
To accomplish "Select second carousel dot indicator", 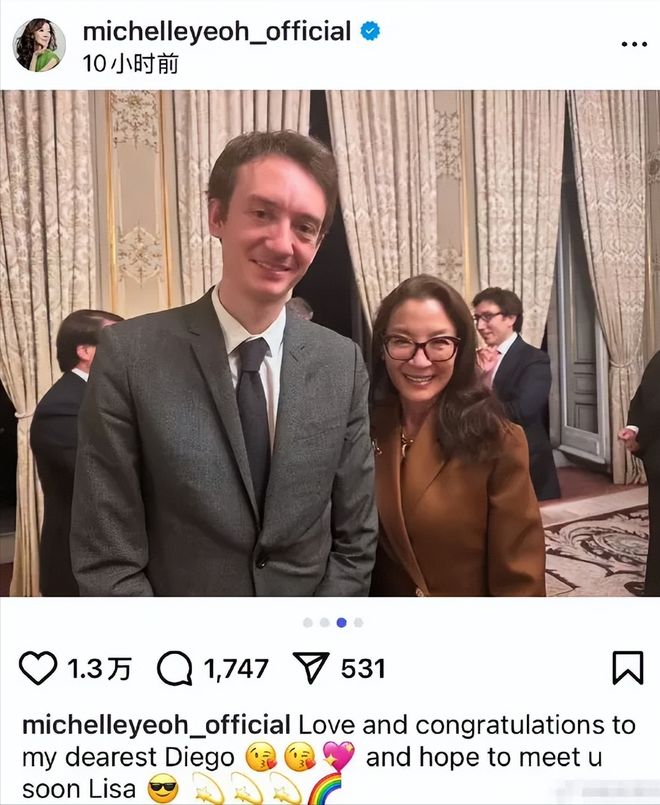I will coord(324,623).
